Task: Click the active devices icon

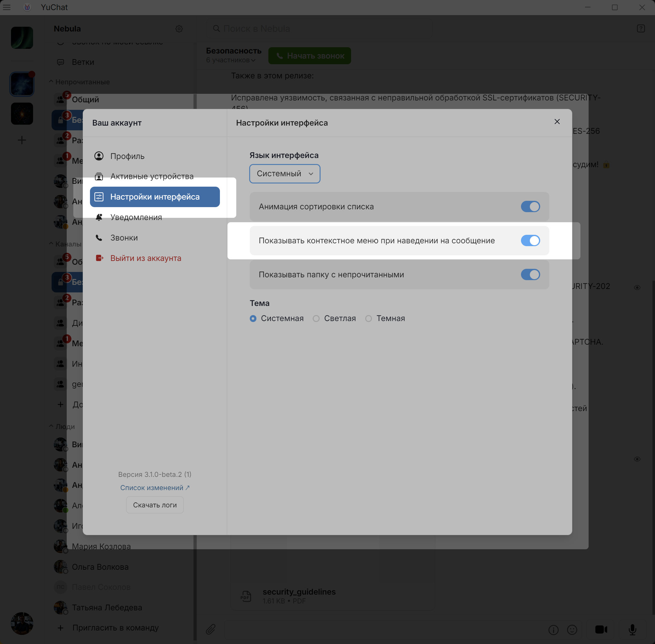Action: (x=99, y=176)
